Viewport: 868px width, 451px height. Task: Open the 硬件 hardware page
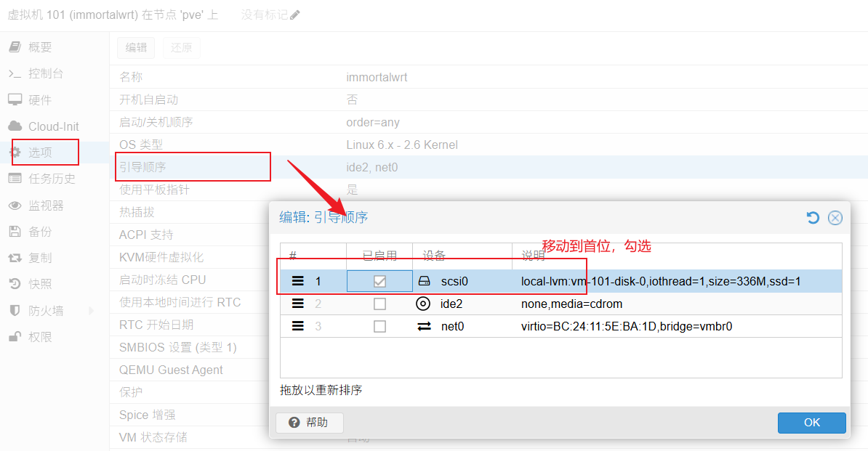(55, 100)
